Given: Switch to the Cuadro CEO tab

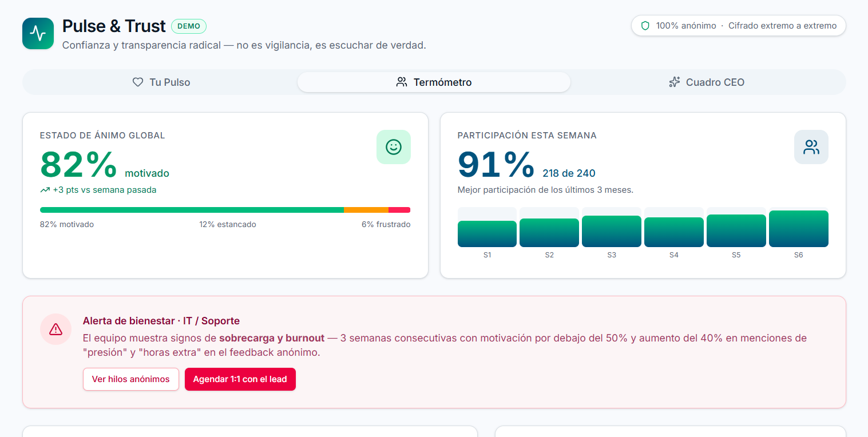Looking at the screenshot, I should click(x=707, y=82).
